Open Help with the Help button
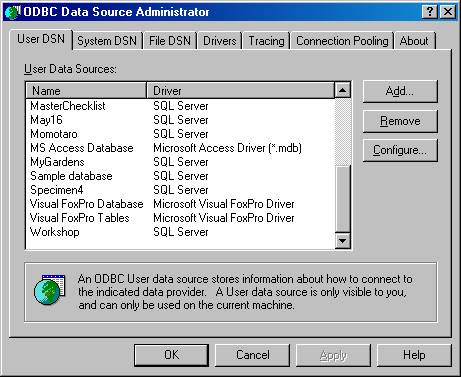The width and height of the screenshot is (461, 377). tap(414, 355)
